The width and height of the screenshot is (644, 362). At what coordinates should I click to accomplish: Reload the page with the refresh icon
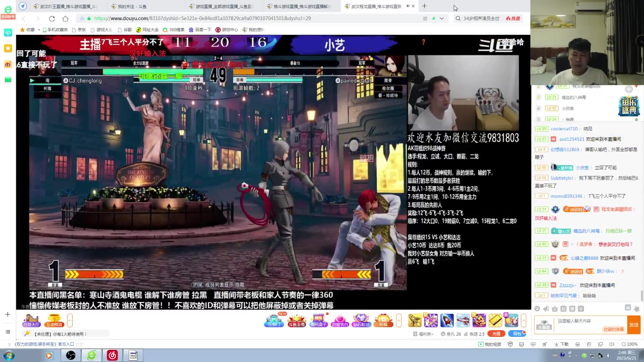coord(52,18)
